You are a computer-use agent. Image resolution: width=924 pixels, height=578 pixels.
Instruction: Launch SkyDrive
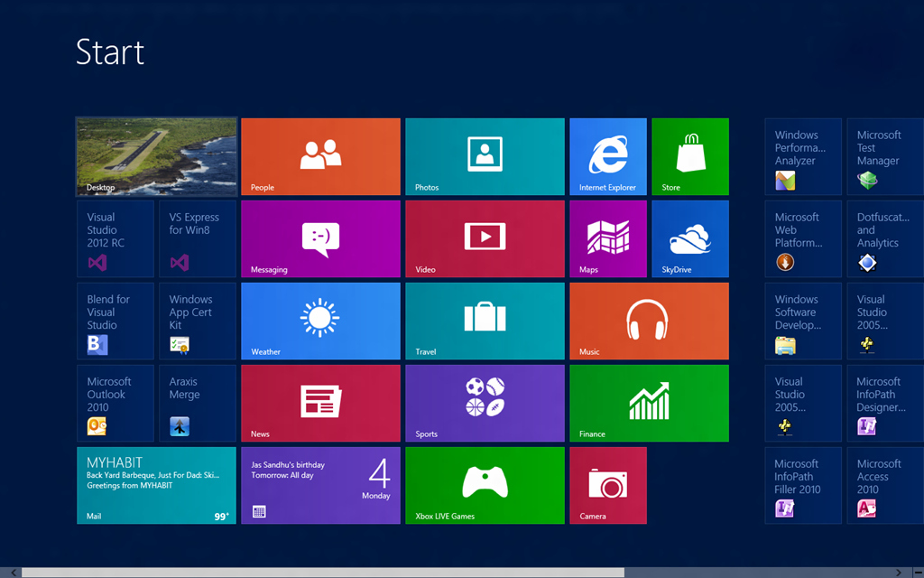point(689,238)
